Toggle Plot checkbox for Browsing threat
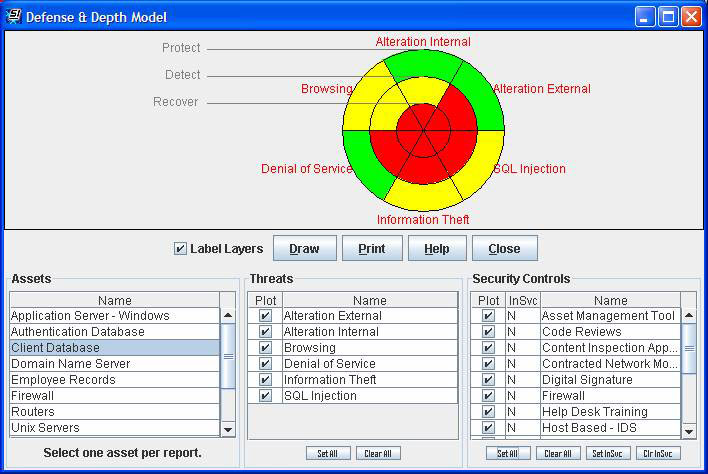708x474 pixels. (265, 348)
